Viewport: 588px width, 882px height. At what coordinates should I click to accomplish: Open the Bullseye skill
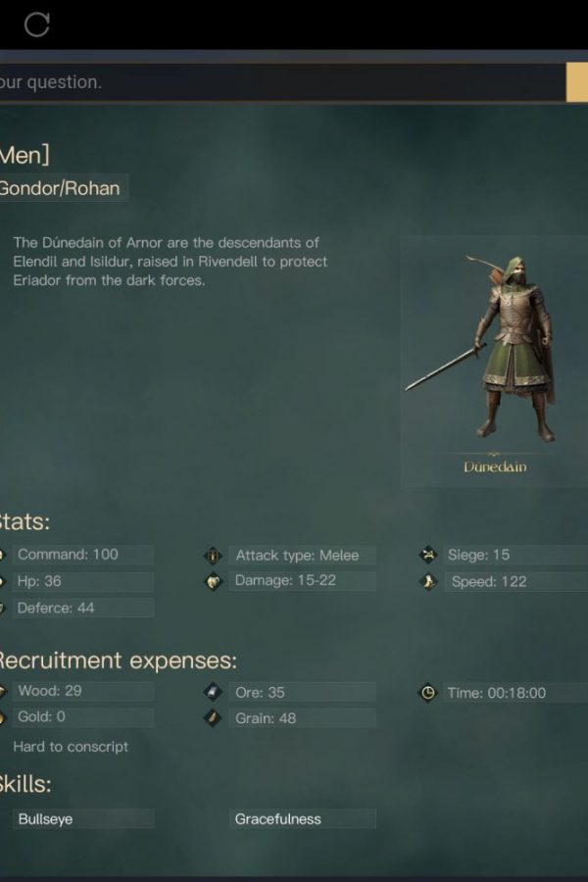click(x=83, y=819)
